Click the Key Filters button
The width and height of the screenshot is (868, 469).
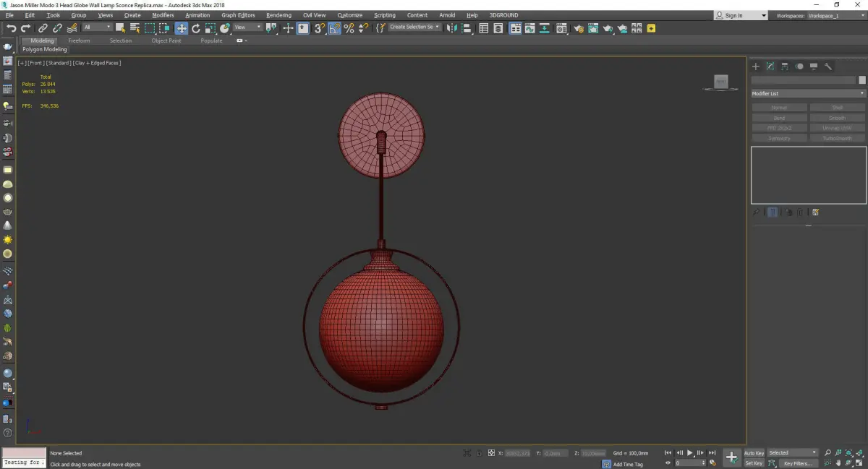[797, 463]
